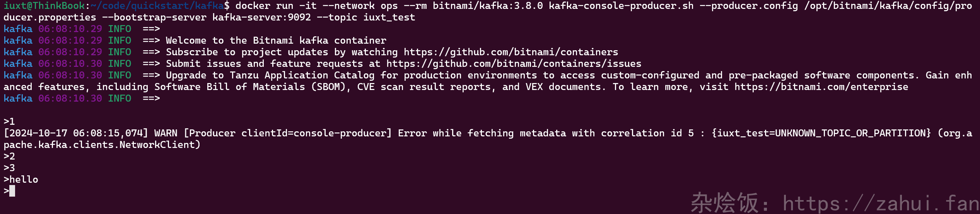Screen dimensions: 980x214
Task: Click the 'hello' message line
Action: pyautogui.click(x=23, y=180)
